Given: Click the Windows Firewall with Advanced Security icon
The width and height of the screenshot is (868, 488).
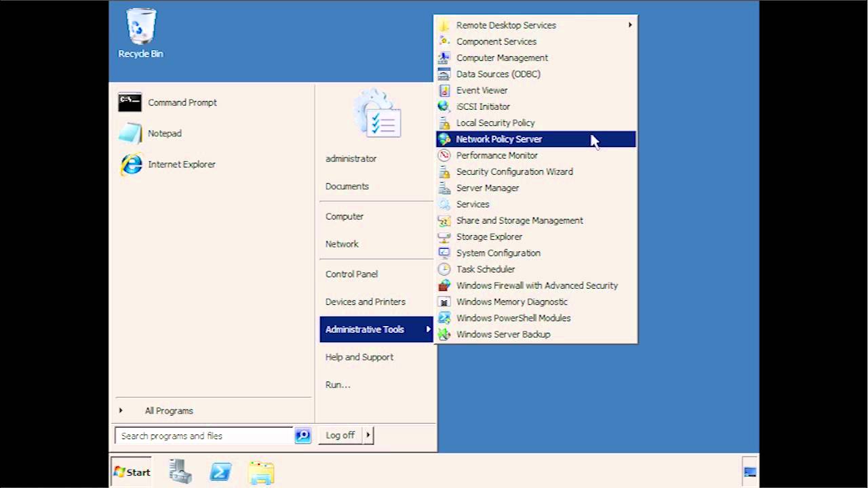Looking at the screenshot, I should (444, 285).
